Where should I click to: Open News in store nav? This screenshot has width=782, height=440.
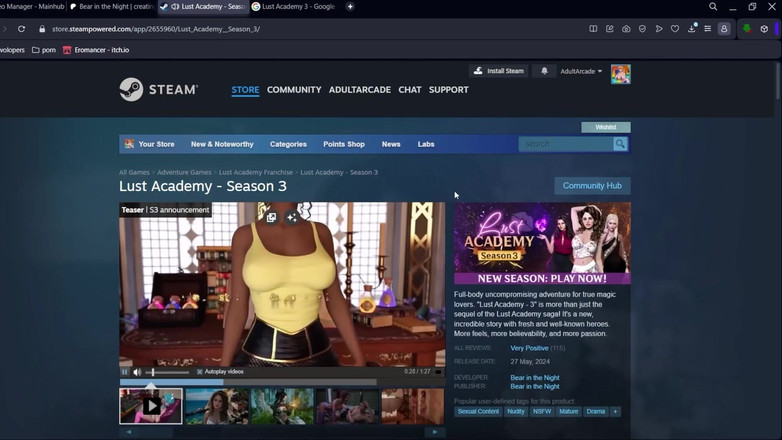[x=391, y=144]
